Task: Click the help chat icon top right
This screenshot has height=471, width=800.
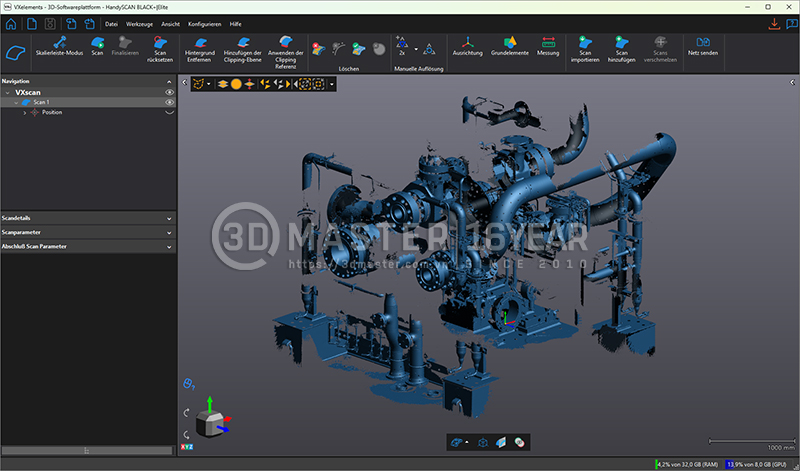Action: pyautogui.click(x=791, y=24)
